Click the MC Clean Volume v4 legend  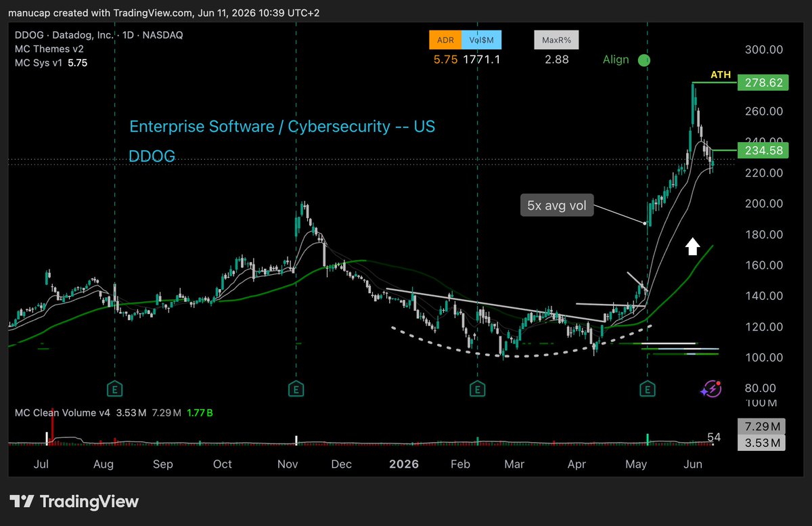[62, 412]
